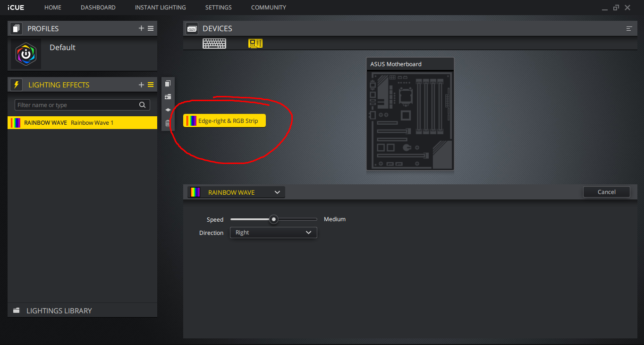Go to Instant Lighting
Viewport: 644px width, 345px height.
(161, 8)
